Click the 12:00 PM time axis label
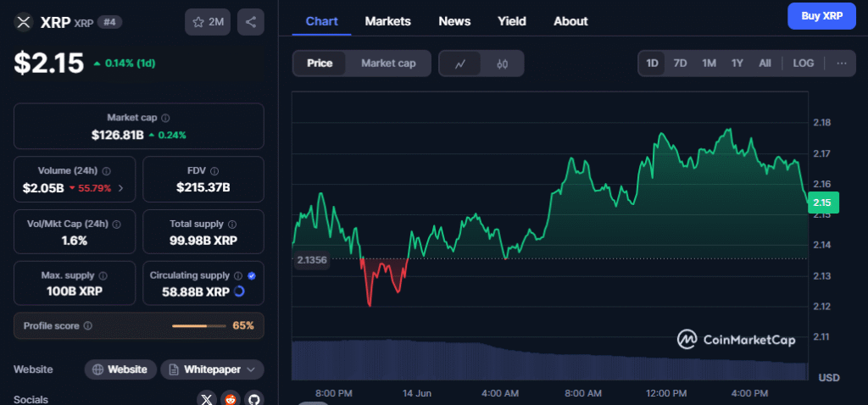Viewport: 868px width, 405px height. [666, 393]
